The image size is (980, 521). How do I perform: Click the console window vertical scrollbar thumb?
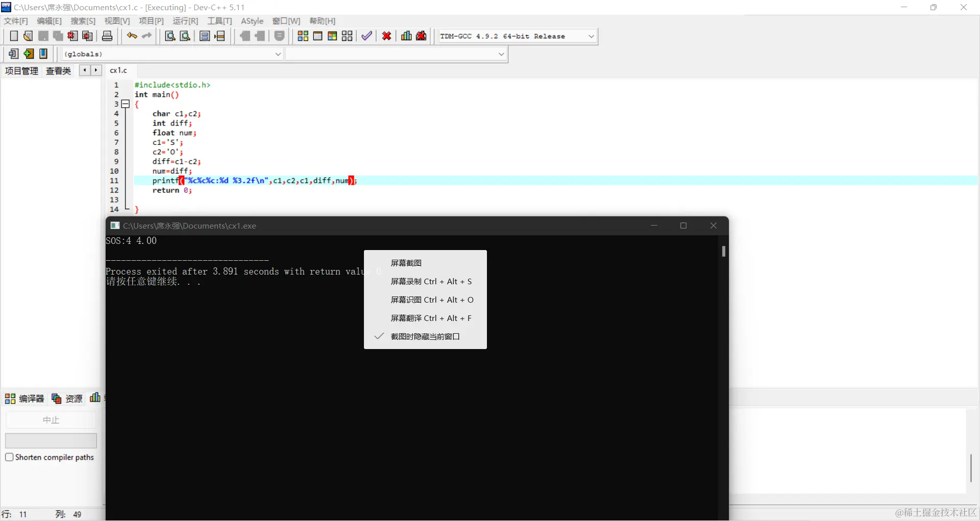tap(724, 251)
